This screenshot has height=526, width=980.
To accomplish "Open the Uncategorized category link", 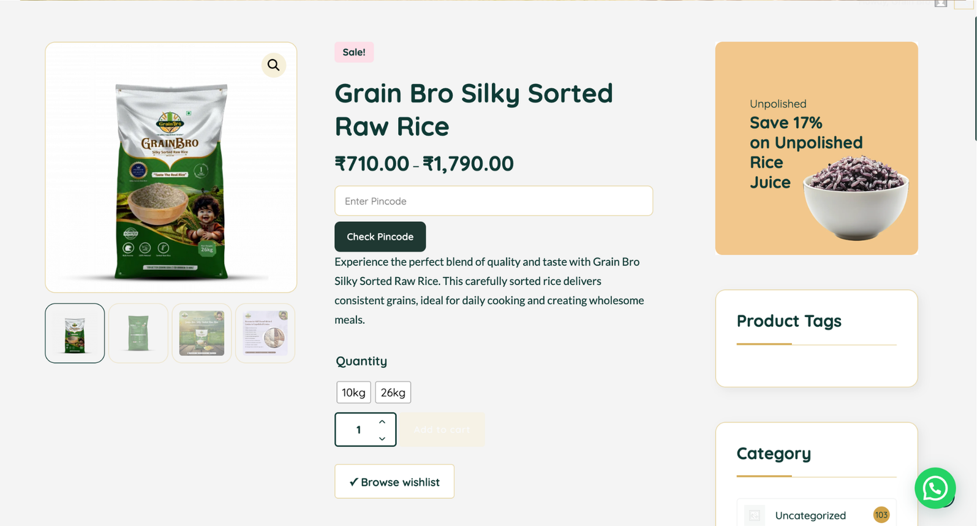I will pos(810,516).
